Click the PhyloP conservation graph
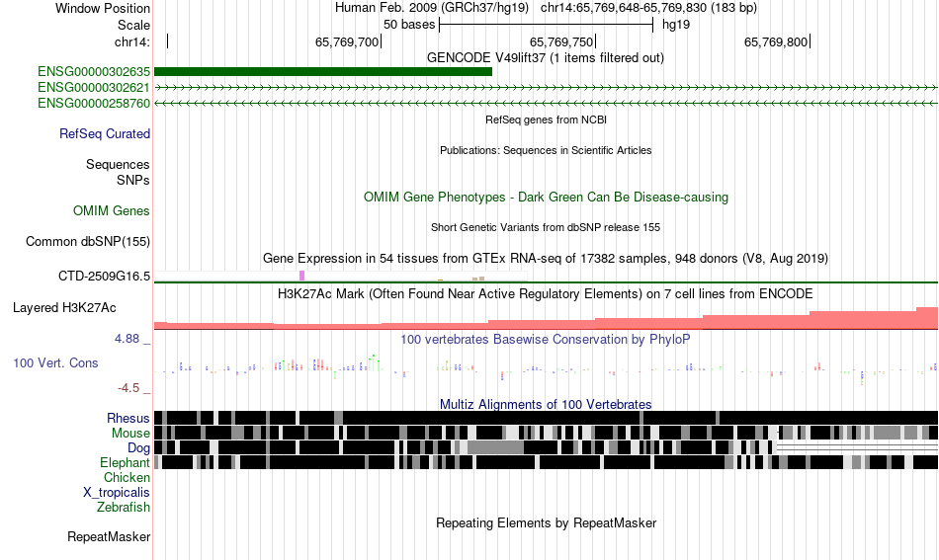 point(547,368)
